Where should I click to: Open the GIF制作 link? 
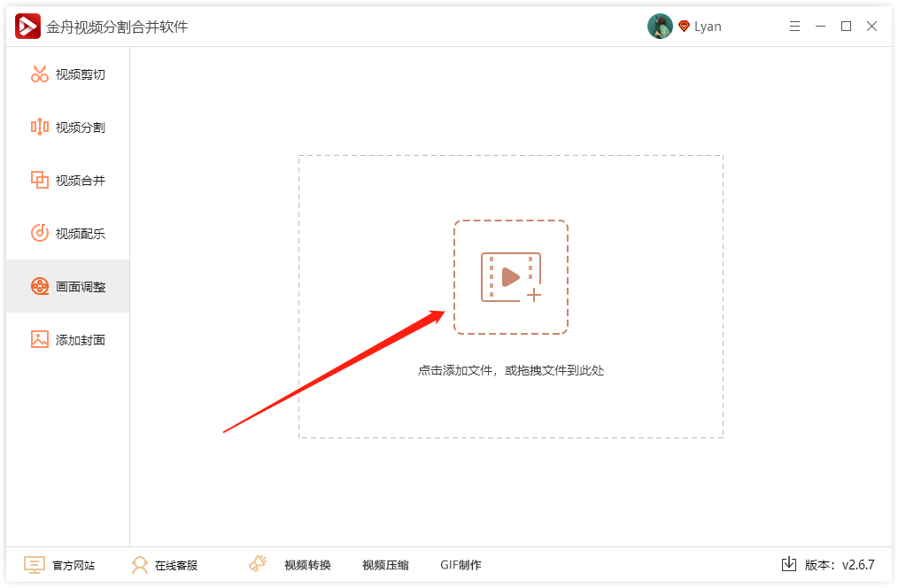(x=461, y=565)
